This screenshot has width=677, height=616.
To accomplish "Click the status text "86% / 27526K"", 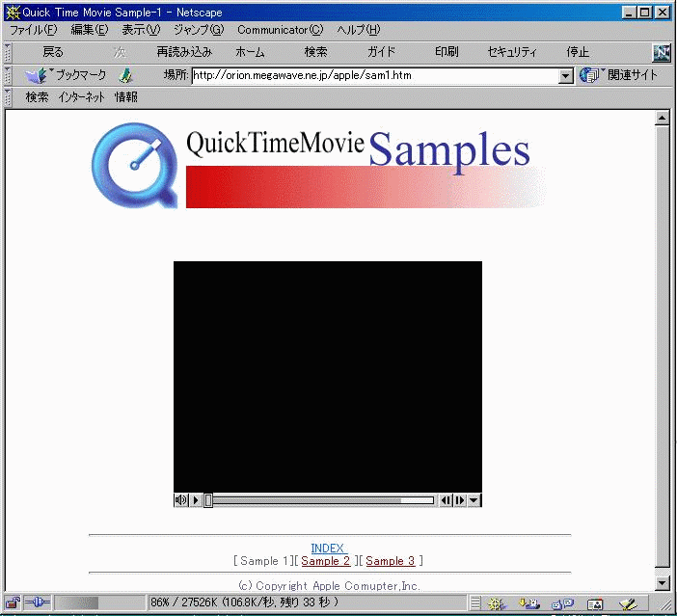I will click(183, 603).
